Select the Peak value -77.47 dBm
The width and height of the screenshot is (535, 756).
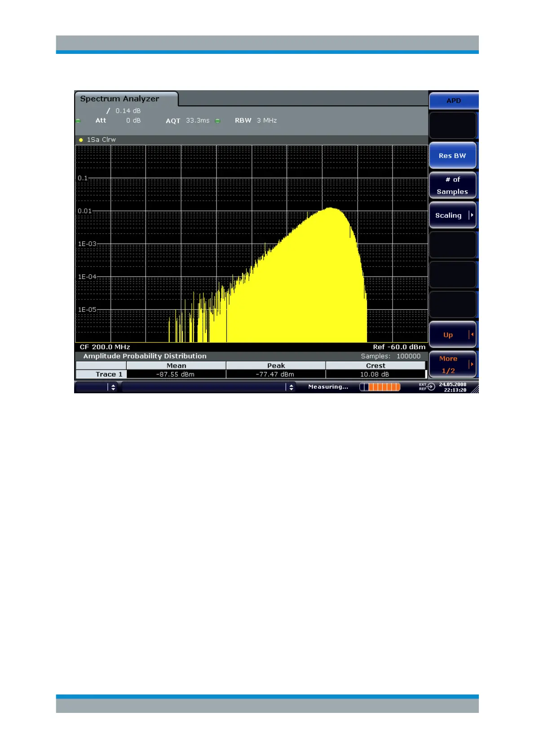[275, 374]
